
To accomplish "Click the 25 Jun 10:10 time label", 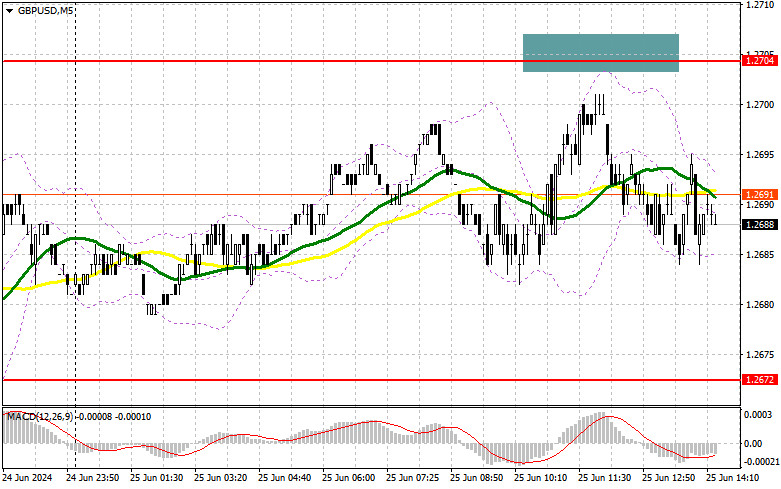I will click(x=540, y=478).
